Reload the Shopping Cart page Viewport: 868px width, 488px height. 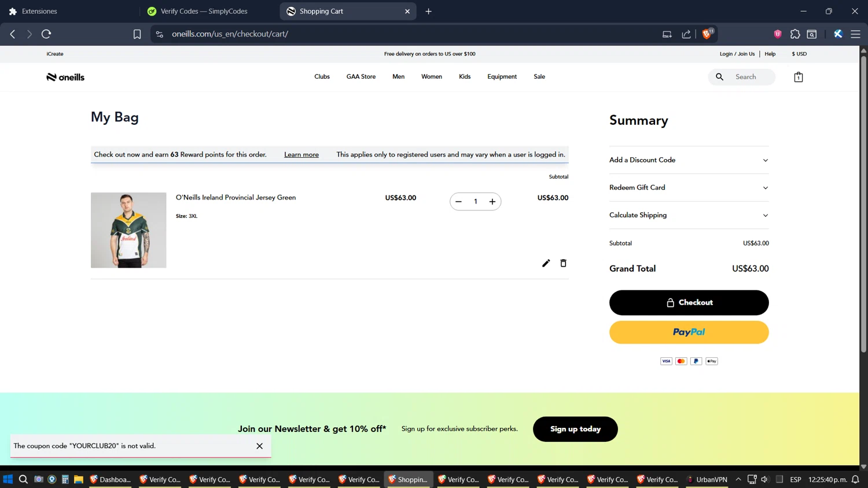pyautogui.click(x=46, y=34)
